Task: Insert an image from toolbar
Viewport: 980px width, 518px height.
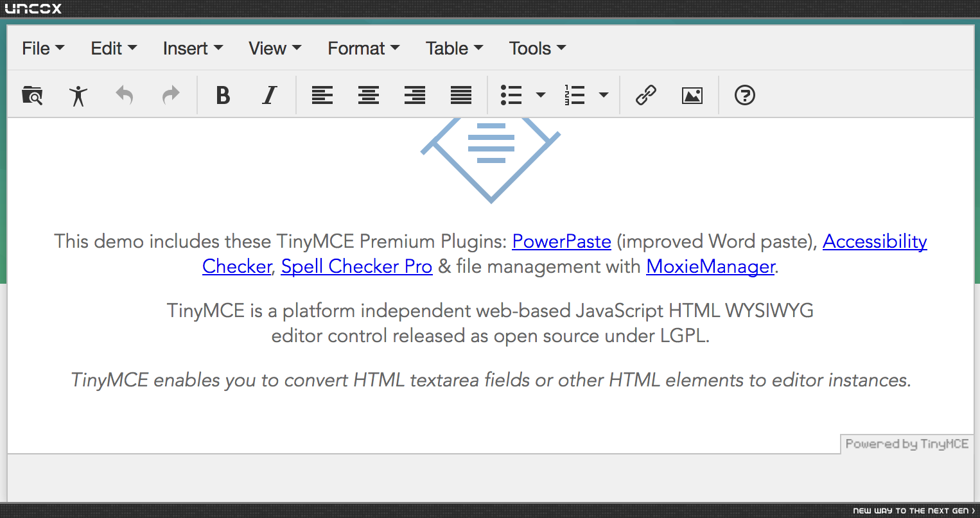Action: 692,96
